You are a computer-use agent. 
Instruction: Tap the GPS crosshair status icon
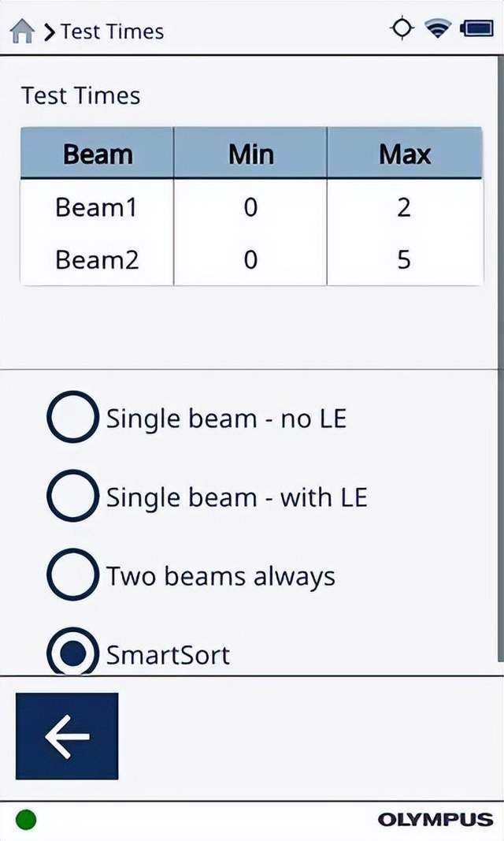coord(402,29)
